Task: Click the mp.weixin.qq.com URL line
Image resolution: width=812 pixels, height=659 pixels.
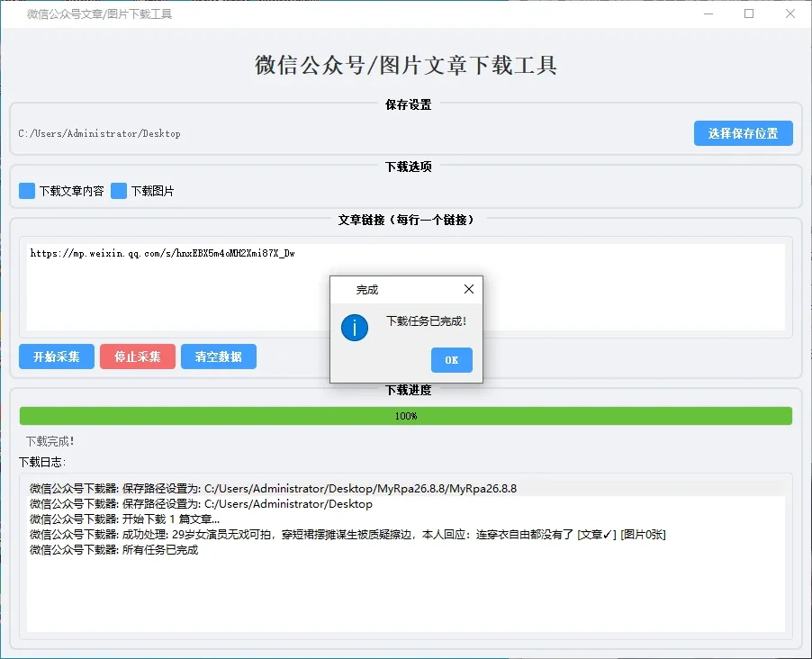Action: pos(163,253)
